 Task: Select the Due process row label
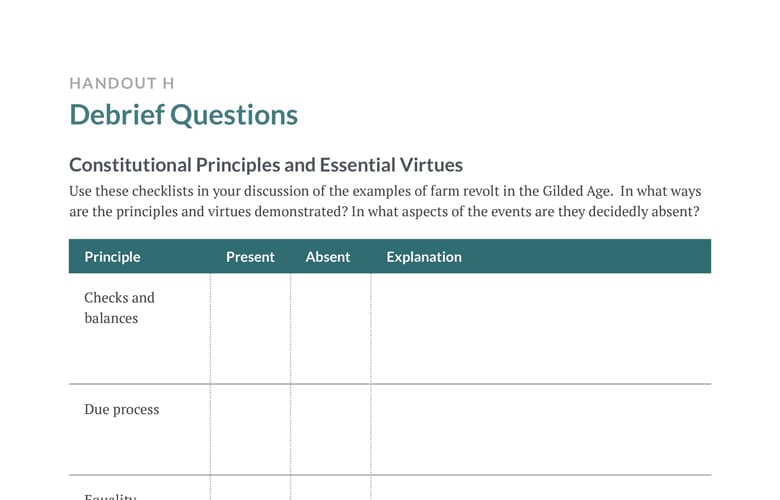click(x=122, y=409)
